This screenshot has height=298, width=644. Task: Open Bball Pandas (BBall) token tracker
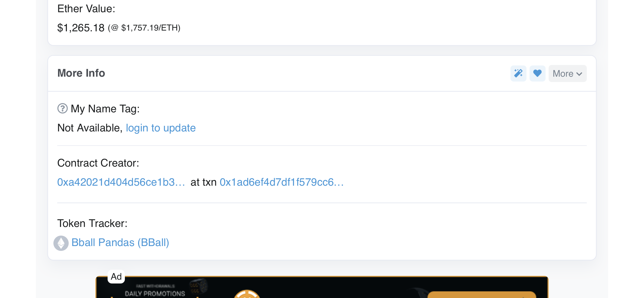point(120,242)
